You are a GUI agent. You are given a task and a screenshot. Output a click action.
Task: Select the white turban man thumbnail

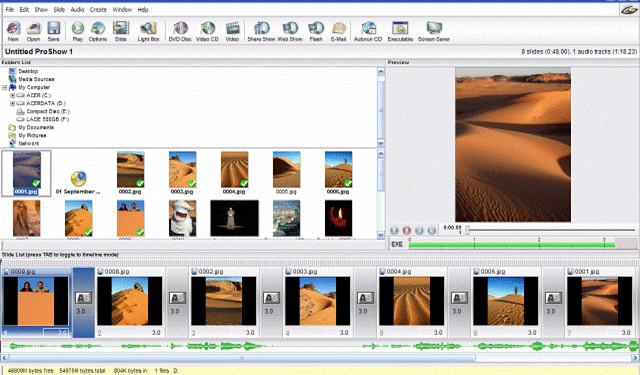(x=182, y=218)
